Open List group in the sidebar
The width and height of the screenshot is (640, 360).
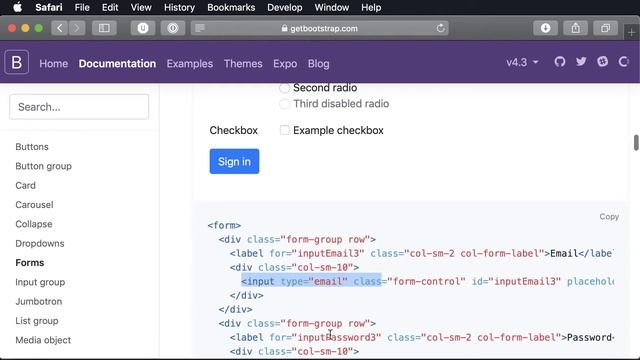click(x=37, y=321)
